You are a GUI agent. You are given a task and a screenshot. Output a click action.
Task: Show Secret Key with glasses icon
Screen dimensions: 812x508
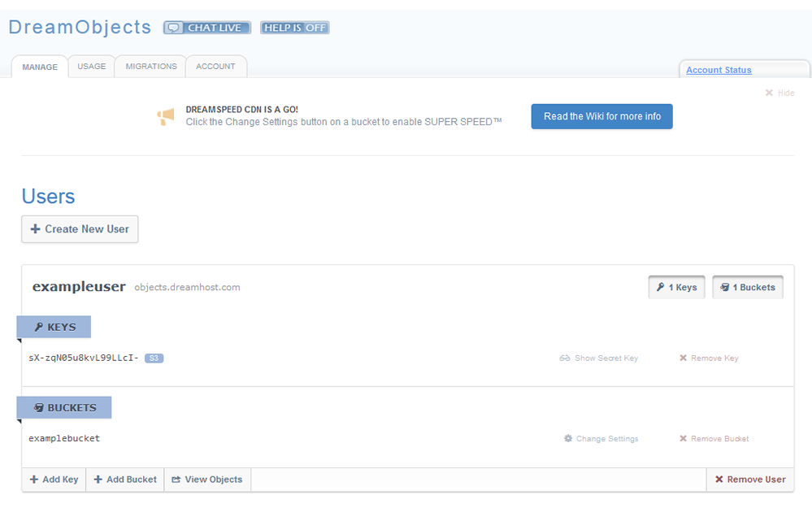tap(565, 358)
